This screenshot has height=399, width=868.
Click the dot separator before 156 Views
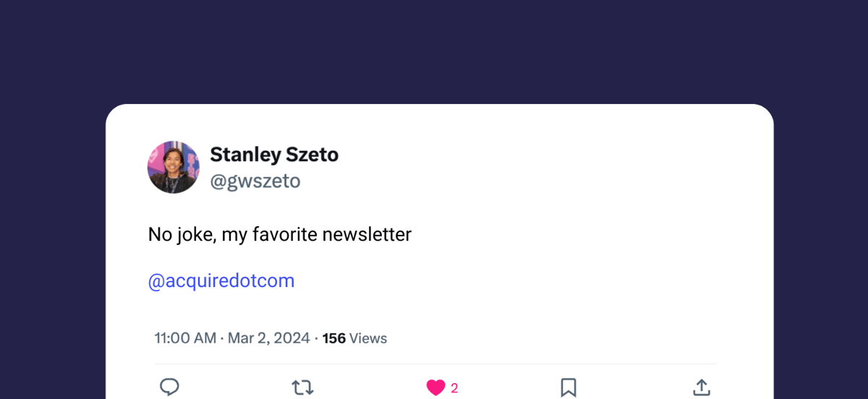[316, 338]
